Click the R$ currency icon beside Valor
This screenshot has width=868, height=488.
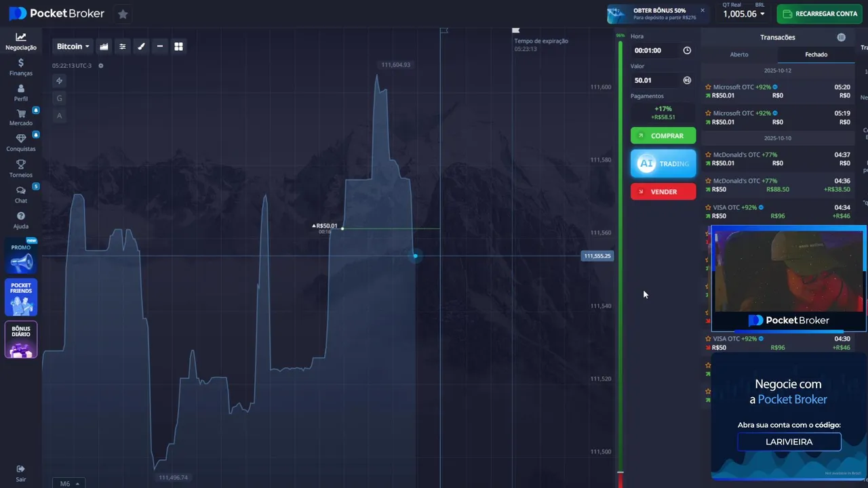[x=687, y=80]
